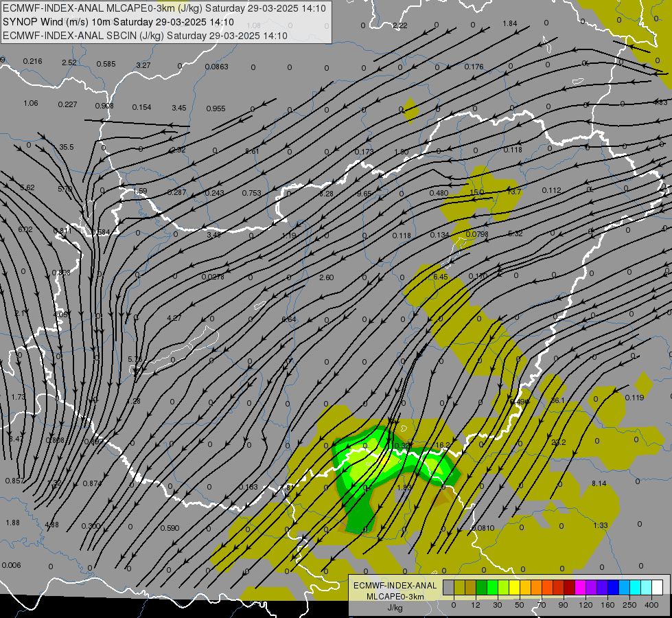The height and width of the screenshot is (618, 672).
Task: Select the olive swatch starting at 0
Action: point(459,588)
